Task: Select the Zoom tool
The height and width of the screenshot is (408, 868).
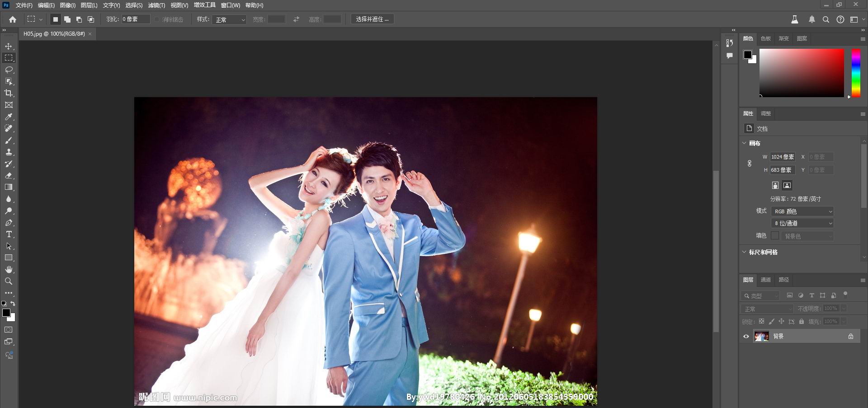Action: pyautogui.click(x=9, y=281)
